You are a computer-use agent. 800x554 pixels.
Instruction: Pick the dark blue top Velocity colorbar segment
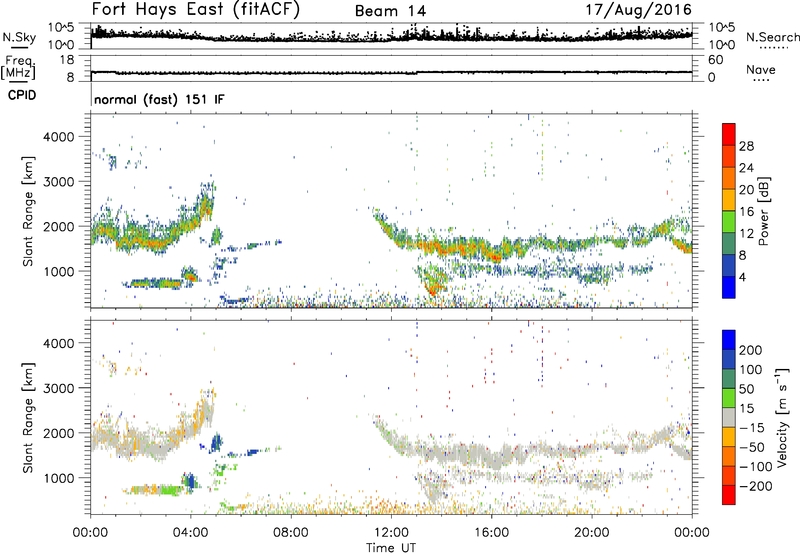coord(729,339)
